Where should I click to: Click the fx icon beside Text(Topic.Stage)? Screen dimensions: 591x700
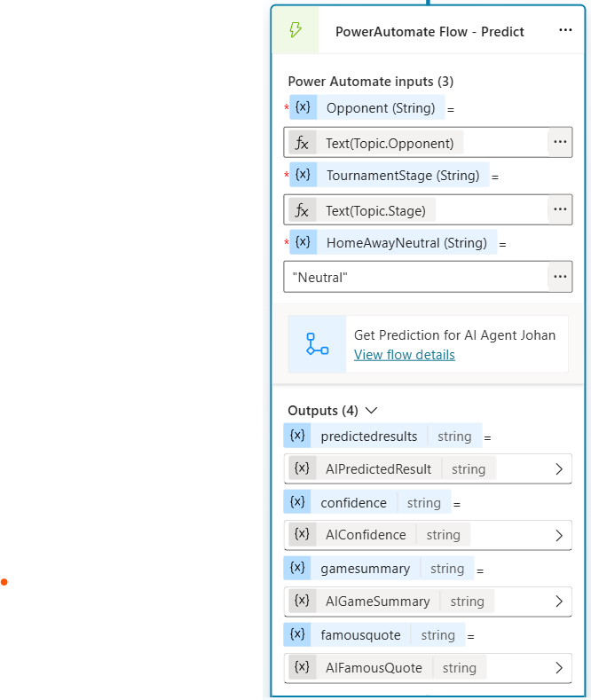pyautogui.click(x=303, y=210)
